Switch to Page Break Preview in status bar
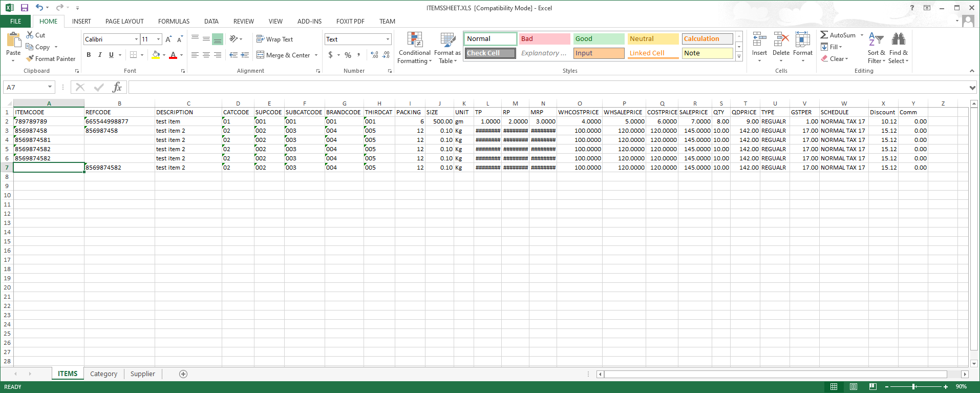This screenshot has width=980, height=393. pos(873,387)
